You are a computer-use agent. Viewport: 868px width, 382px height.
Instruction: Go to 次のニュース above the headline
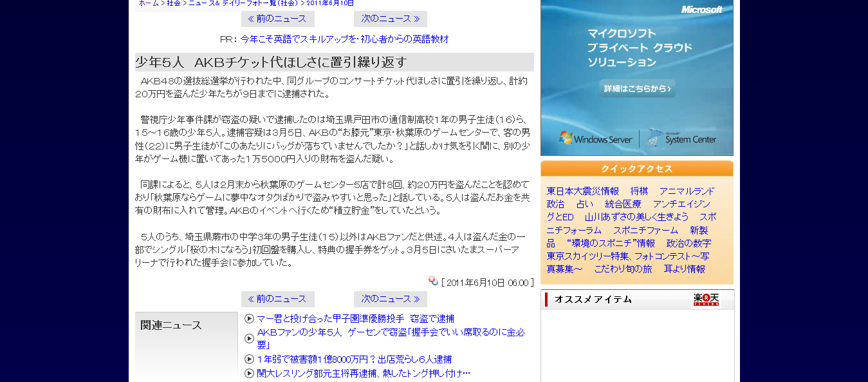click(x=391, y=19)
